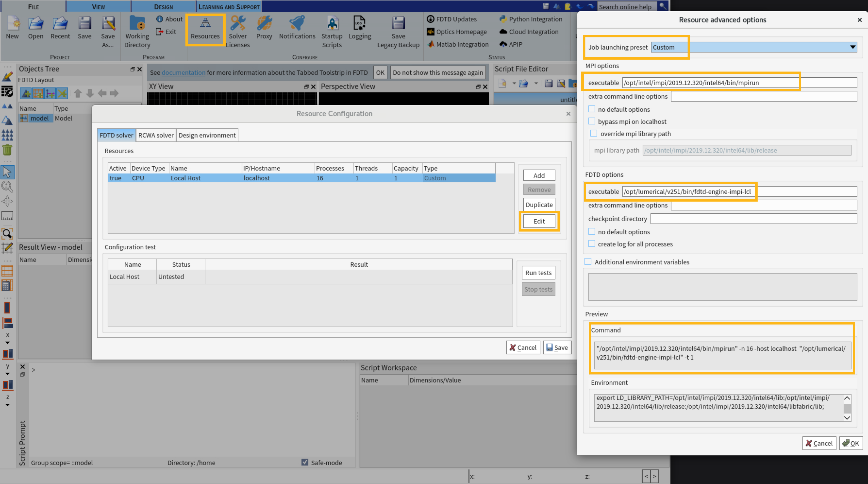
Task: Open the Working Directory setting
Action: click(137, 32)
